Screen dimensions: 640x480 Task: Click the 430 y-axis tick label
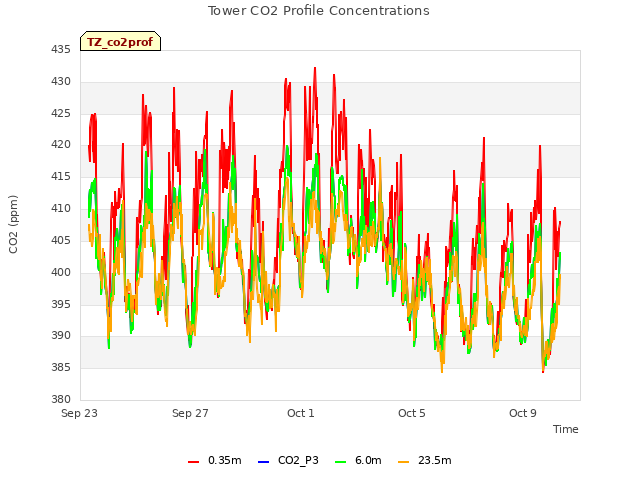[61, 82]
